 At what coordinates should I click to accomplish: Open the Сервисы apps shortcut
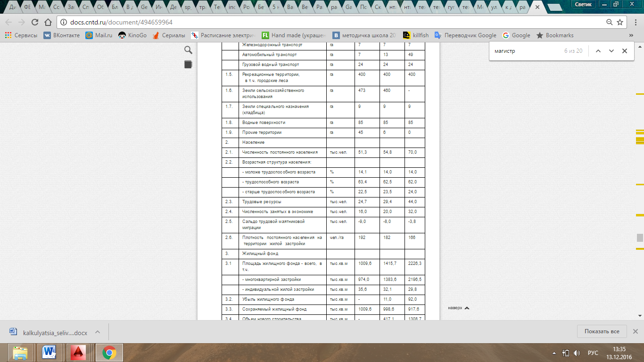pyautogui.click(x=21, y=35)
